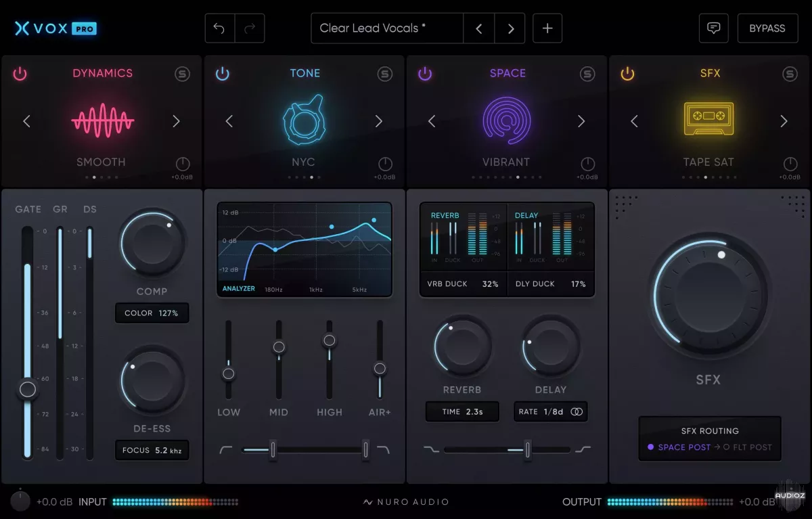Click the Space output gain knob

click(587, 164)
